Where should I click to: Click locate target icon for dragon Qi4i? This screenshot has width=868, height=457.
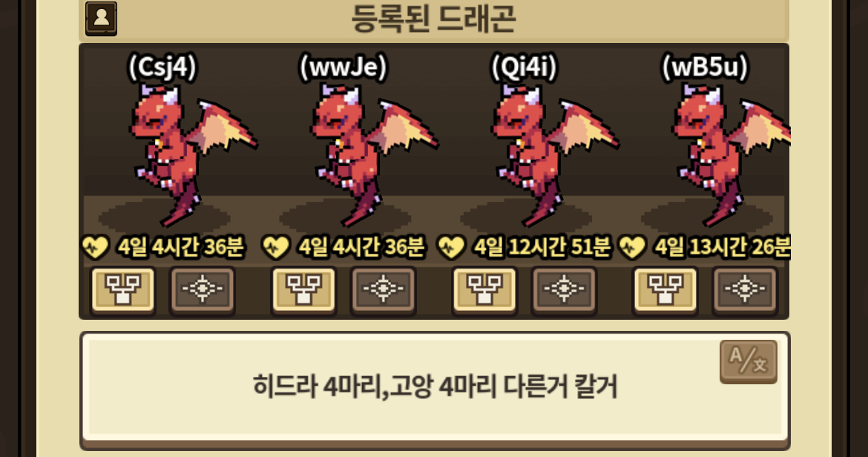click(x=564, y=289)
